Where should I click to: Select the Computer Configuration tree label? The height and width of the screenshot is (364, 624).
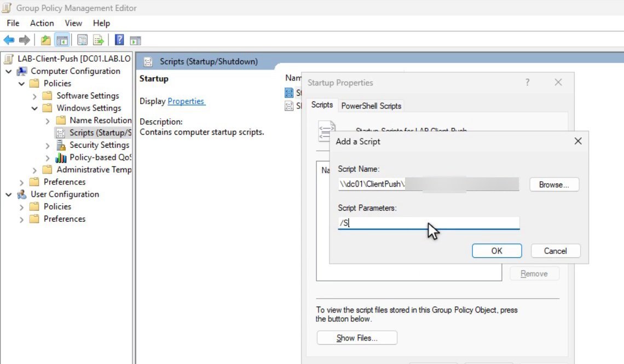click(75, 71)
